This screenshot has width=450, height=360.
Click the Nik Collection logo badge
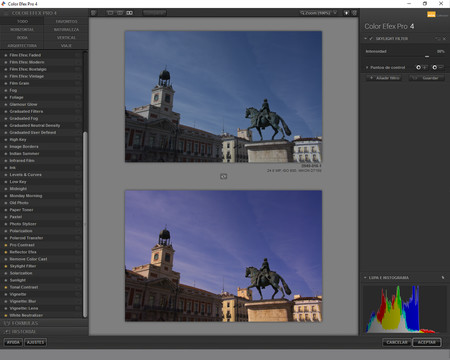[x=431, y=14]
